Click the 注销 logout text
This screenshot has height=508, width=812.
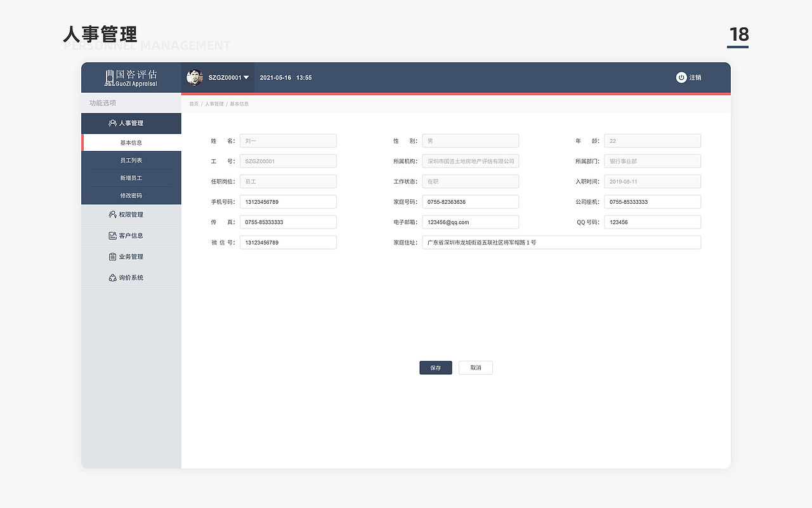pos(695,77)
